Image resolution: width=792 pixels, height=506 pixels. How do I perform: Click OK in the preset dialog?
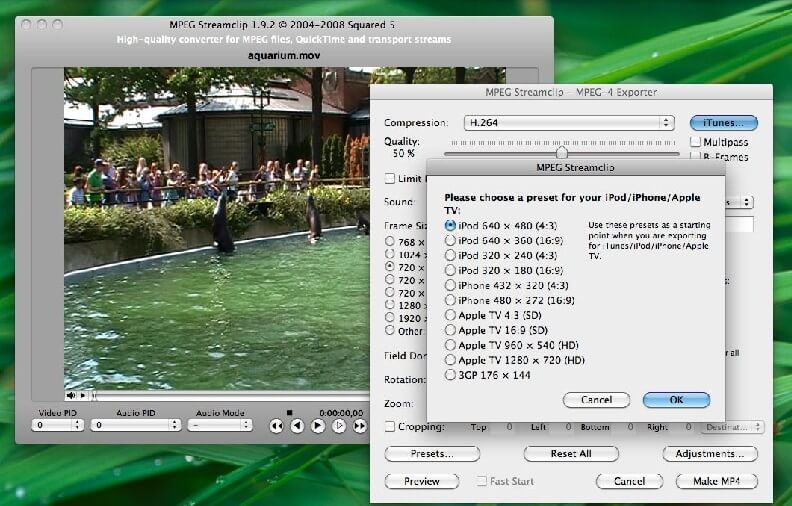pos(676,400)
